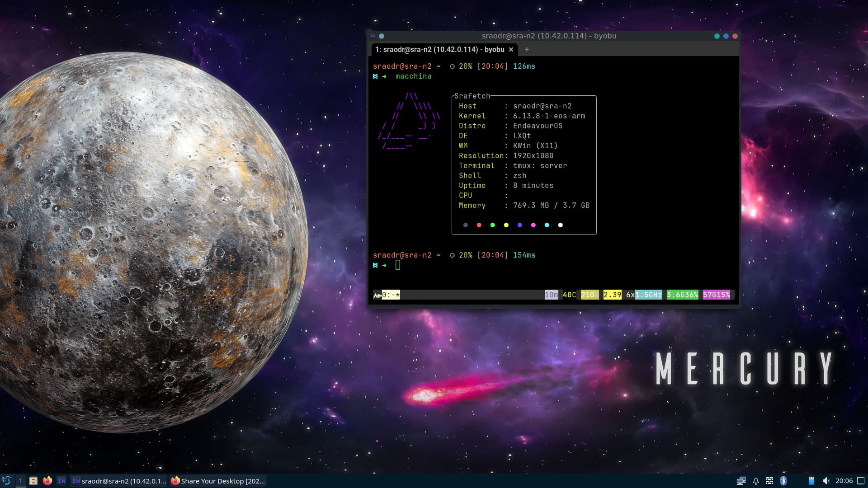Open the terminal window menu app icon
Viewport: 868px width, 488px height.
pos(373,36)
